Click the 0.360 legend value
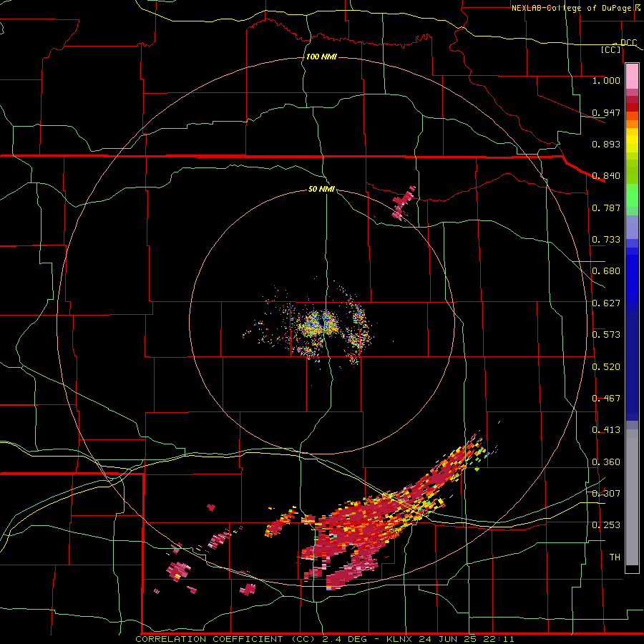644x644 pixels. tap(606, 462)
